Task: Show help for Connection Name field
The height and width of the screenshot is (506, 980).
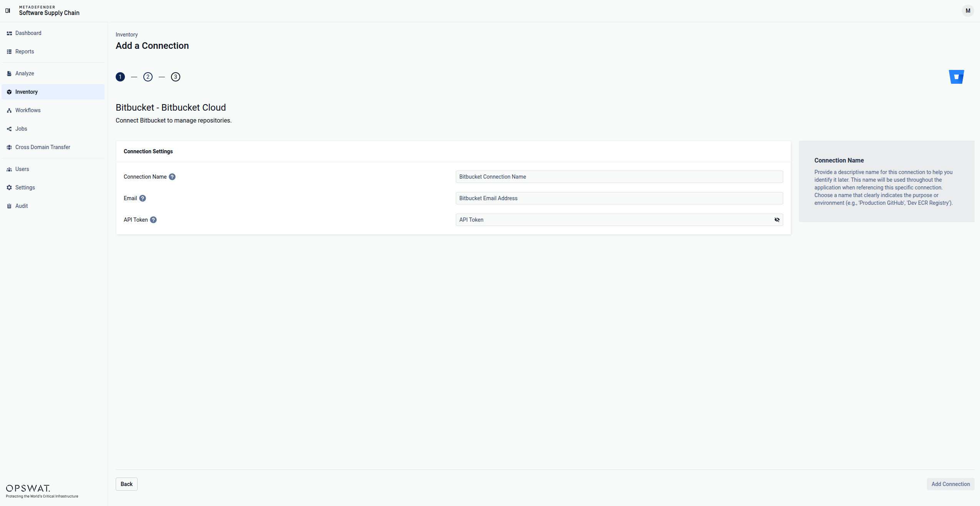Action: pos(172,177)
